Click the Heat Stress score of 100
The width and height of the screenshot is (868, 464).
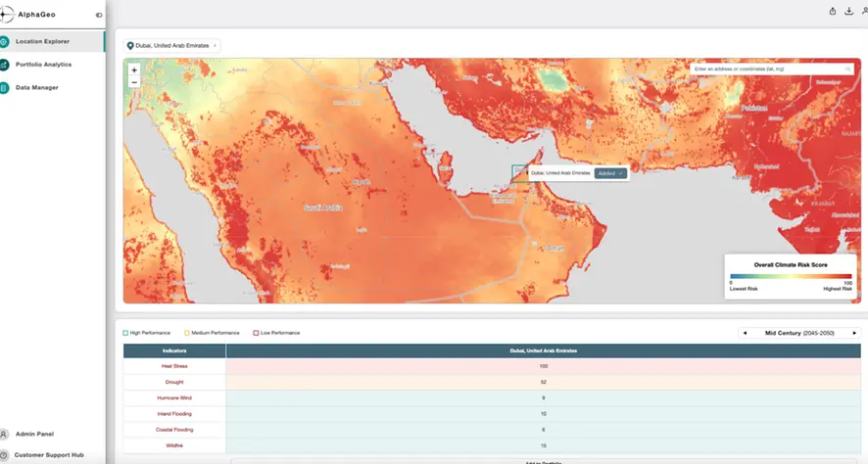pos(543,366)
